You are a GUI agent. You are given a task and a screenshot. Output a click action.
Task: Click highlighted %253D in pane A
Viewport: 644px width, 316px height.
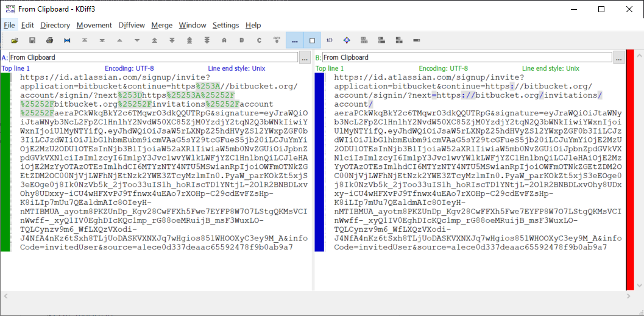(x=130, y=95)
